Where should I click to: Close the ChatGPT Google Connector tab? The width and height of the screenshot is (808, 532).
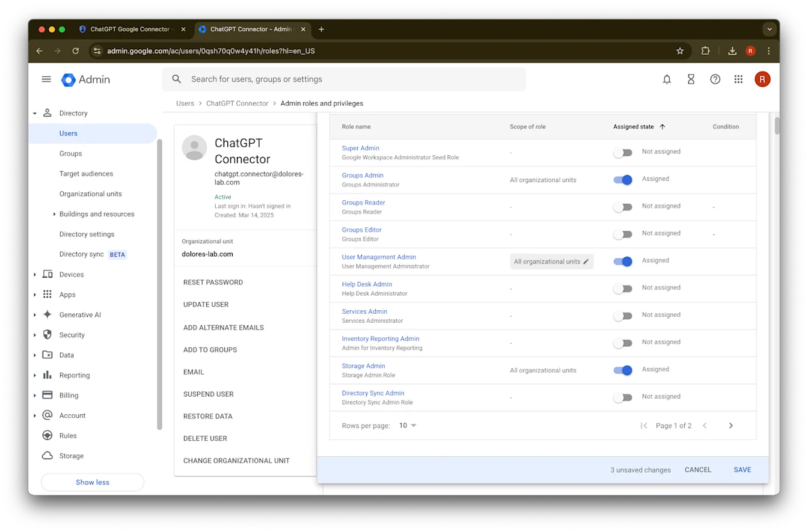tap(183, 29)
